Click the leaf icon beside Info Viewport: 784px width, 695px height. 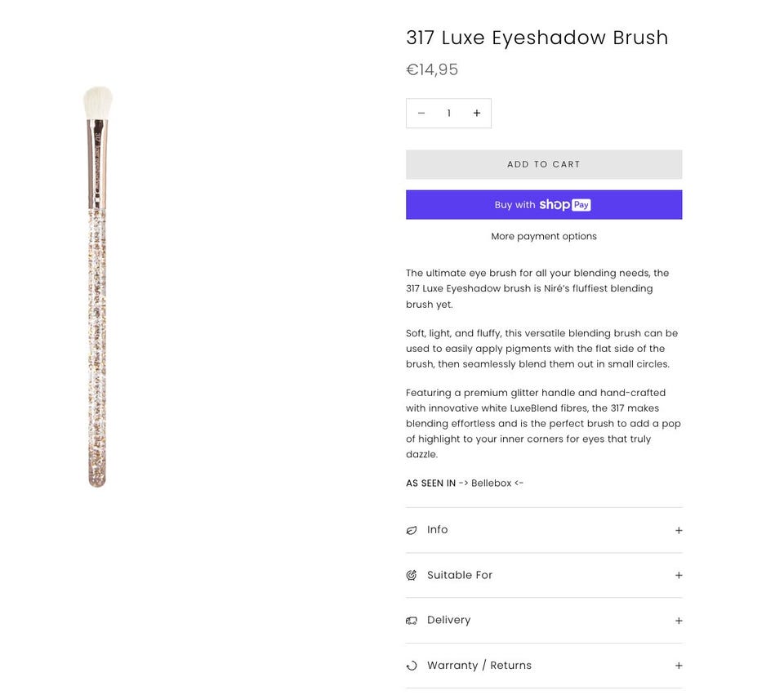tap(412, 530)
